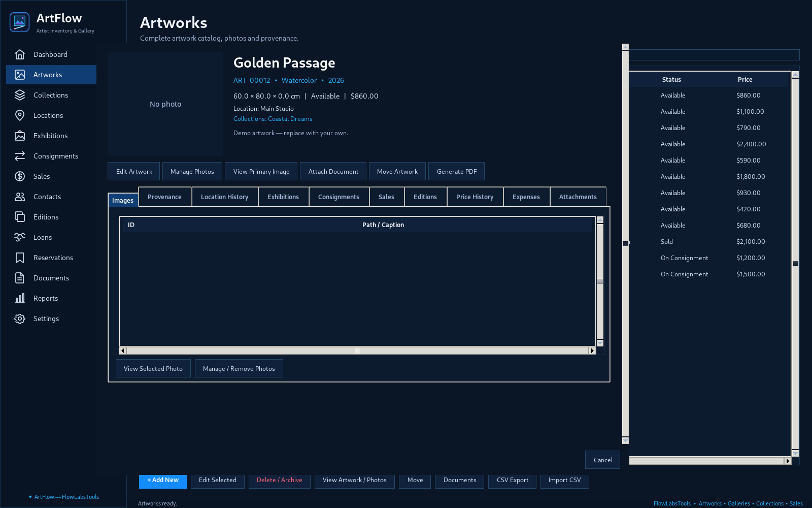Open the Expenses tab
812x508 pixels.
[x=526, y=197]
